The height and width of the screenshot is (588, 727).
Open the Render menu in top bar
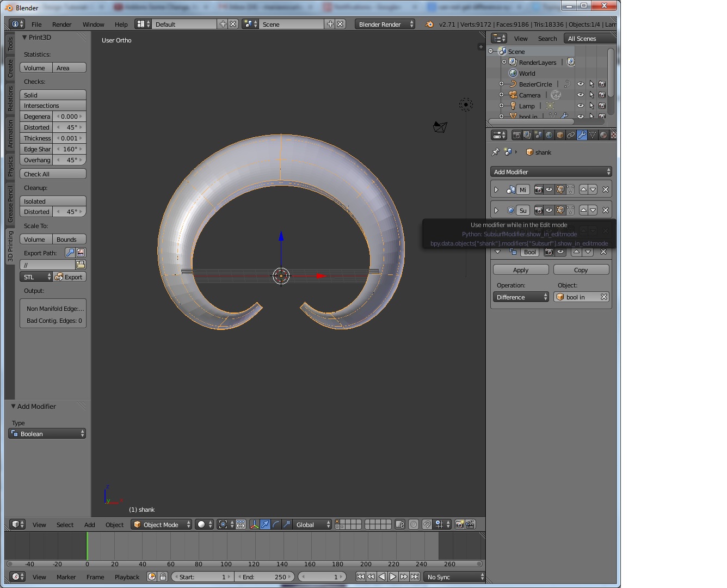61,24
